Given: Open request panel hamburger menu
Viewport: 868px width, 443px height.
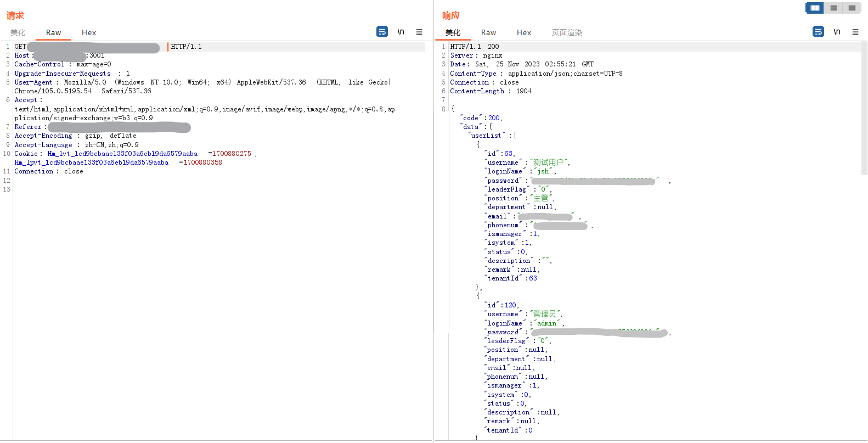Looking at the screenshot, I should coord(419,32).
